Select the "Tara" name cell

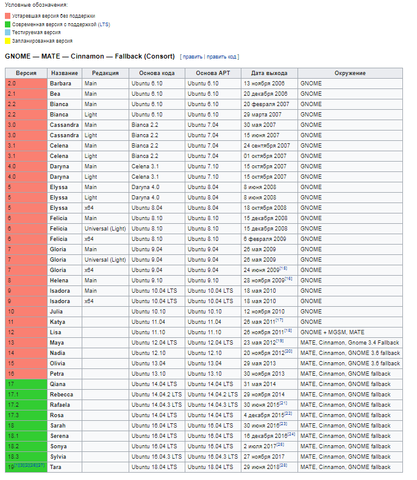point(64,467)
